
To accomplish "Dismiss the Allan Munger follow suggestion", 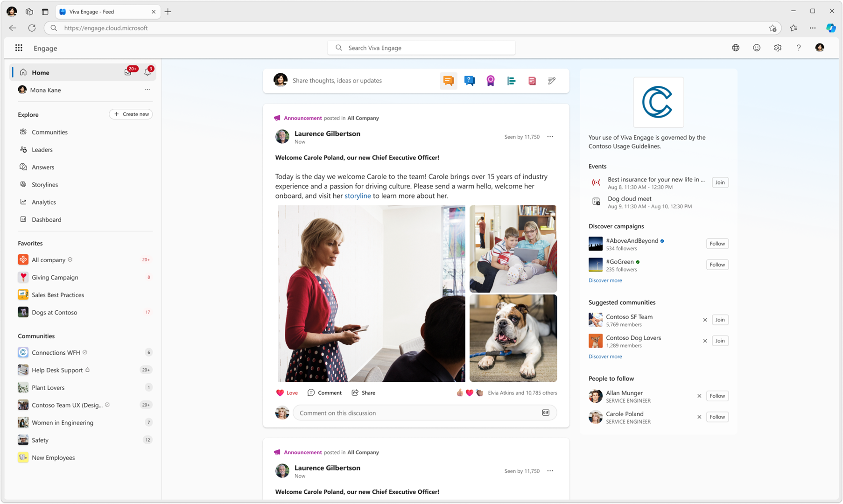I will (699, 396).
